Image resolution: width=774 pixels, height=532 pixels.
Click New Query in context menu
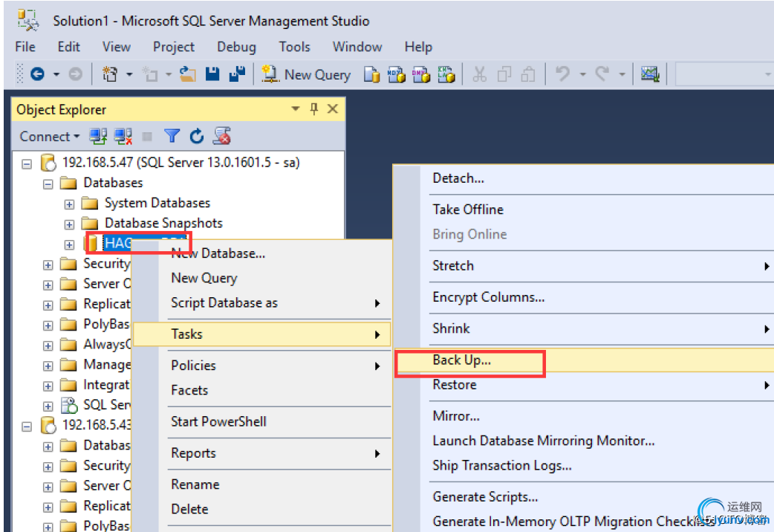point(262,278)
